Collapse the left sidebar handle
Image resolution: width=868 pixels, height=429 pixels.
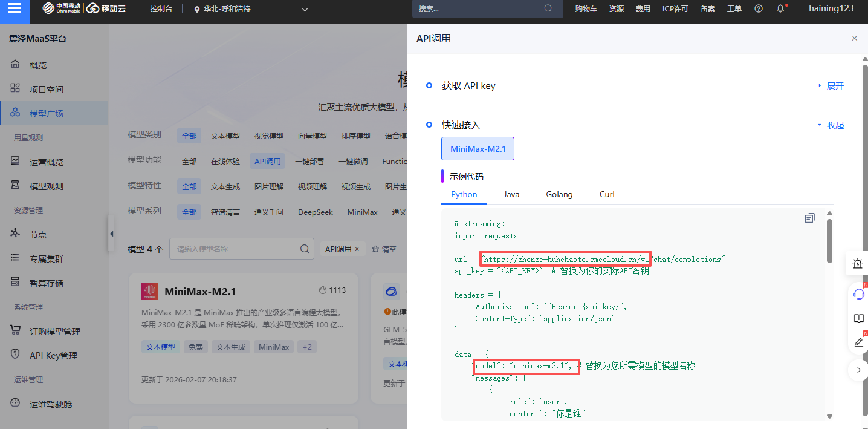pos(111,234)
